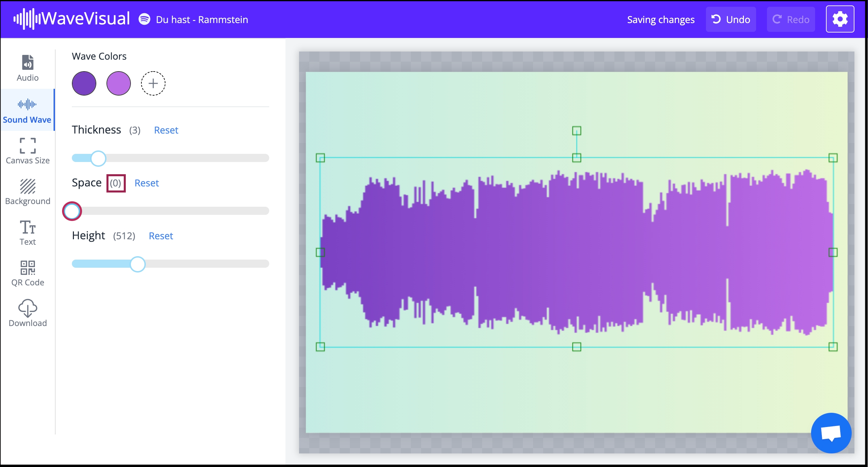Reset the Height value
This screenshot has height=467, width=868.
click(x=161, y=236)
